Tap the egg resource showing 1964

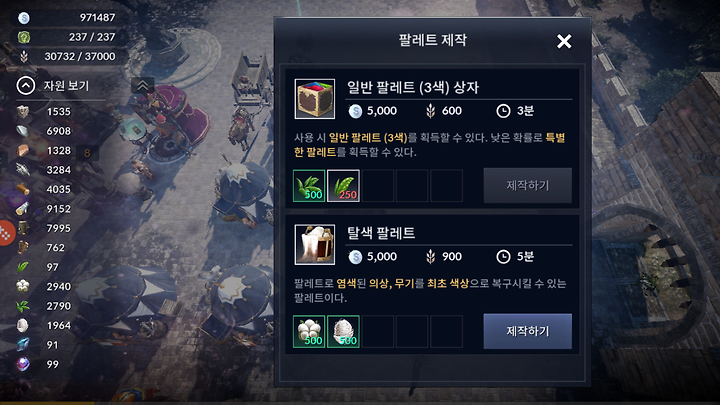click(x=23, y=325)
